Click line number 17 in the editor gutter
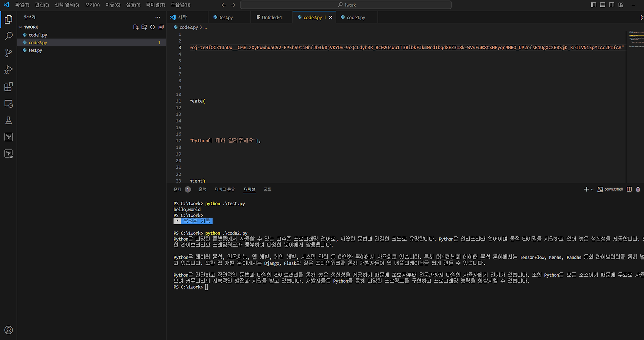644x340 pixels. pyautogui.click(x=178, y=141)
